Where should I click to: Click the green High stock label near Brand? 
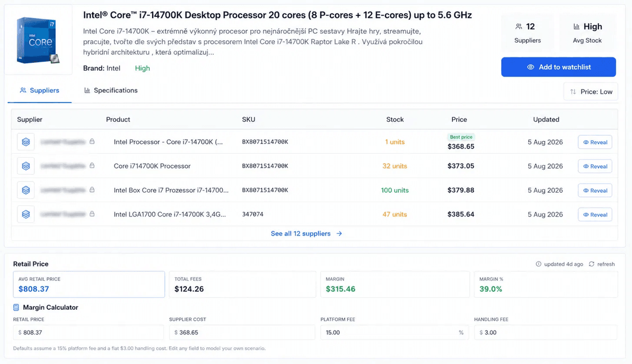click(142, 68)
